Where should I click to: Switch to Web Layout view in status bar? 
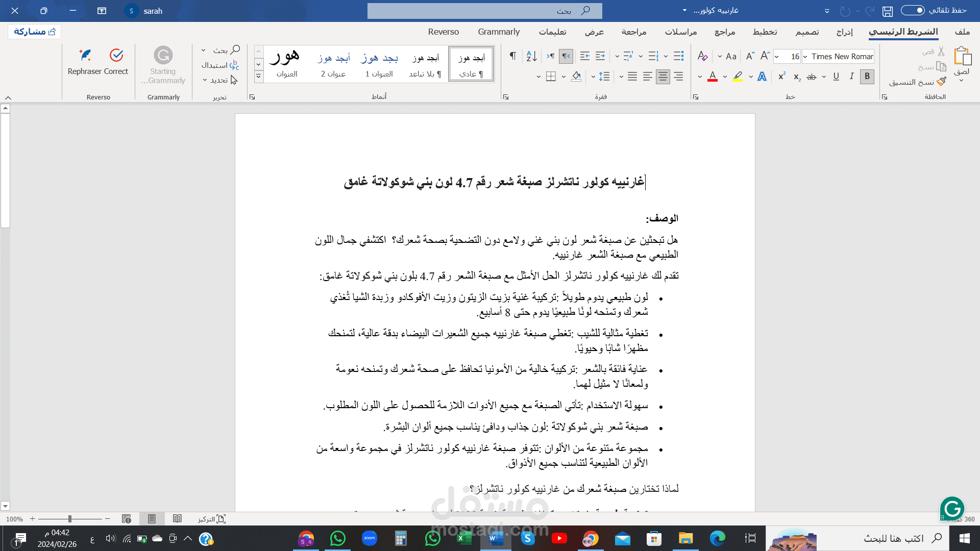pyautogui.click(x=127, y=519)
